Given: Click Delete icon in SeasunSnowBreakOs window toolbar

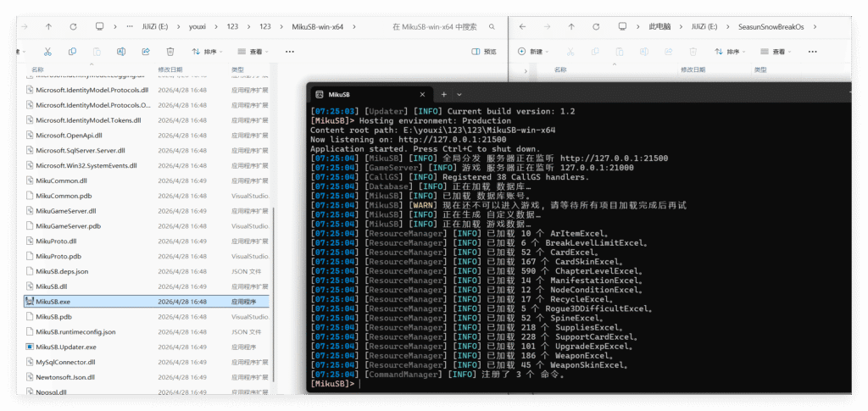Looking at the screenshot, I should (693, 52).
